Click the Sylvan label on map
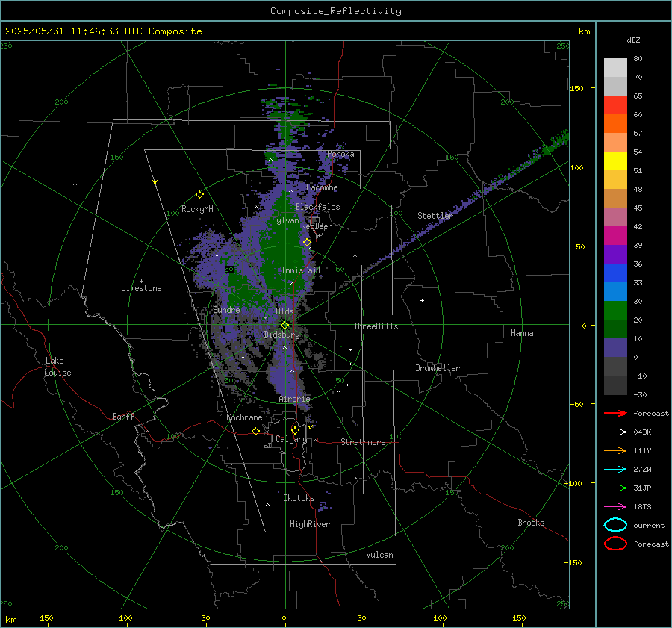This screenshot has width=672, height=628. tap(285, 220)
